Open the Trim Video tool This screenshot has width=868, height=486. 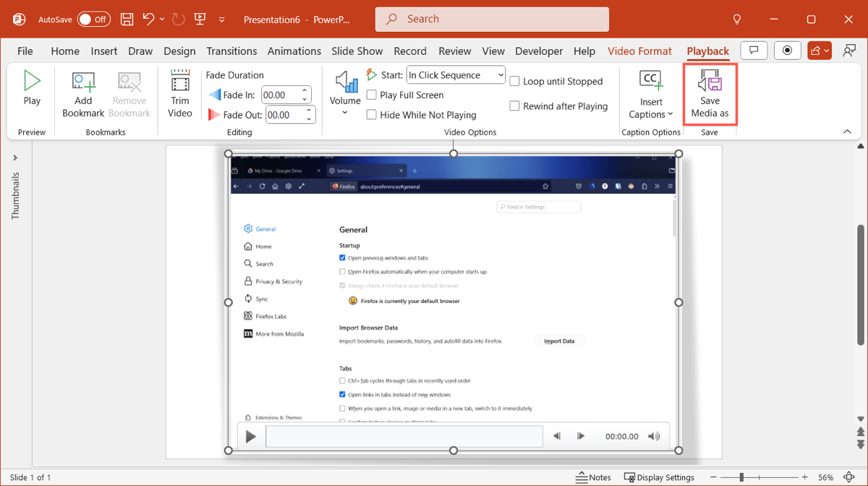pyautogui.click(x=179, y=94)
